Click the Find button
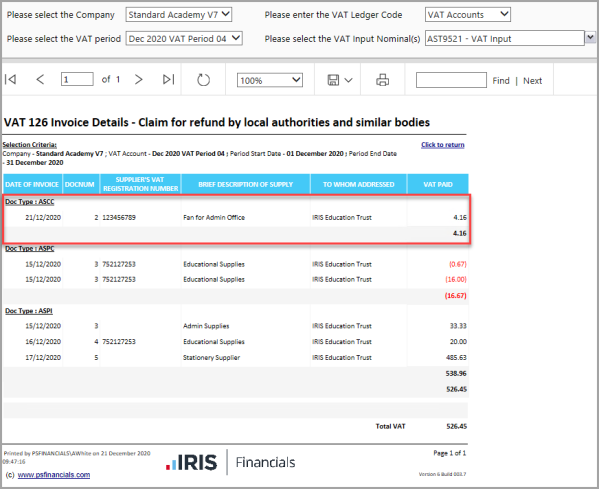599x489 pixels. click(501, 81)
